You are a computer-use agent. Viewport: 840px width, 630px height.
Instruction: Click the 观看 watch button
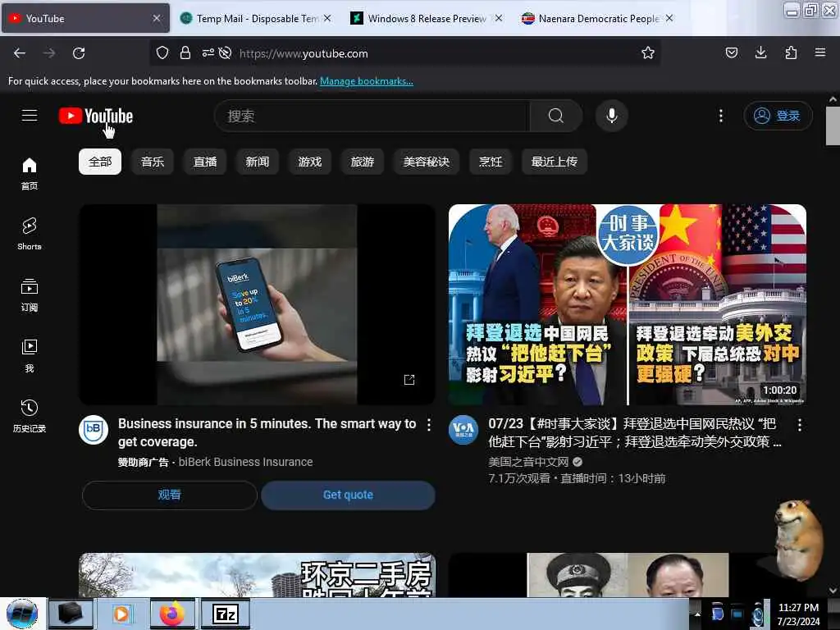tap(169, 495)
